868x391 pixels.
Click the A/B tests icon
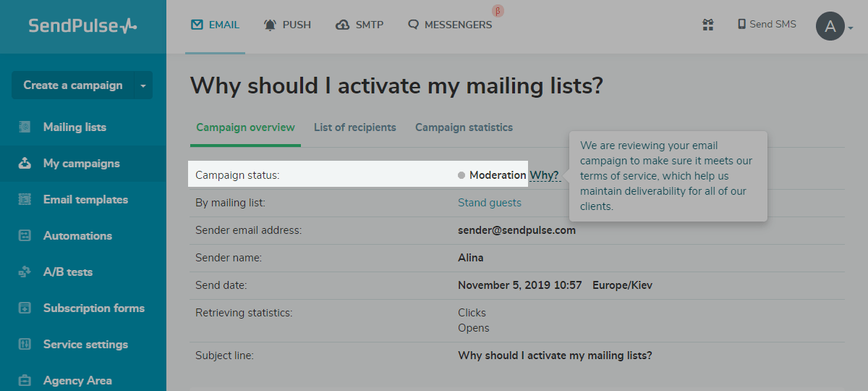point(25,272)
